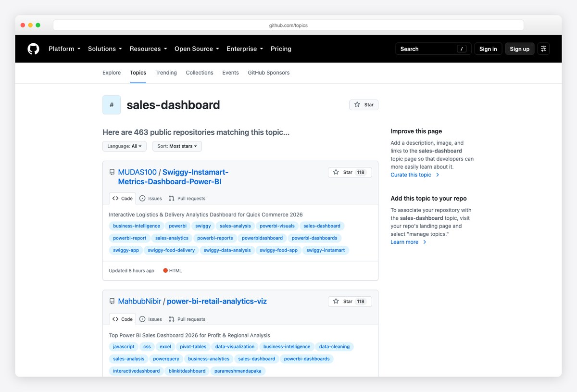Open the power-bi-retail-analytics-viz repository link
The height and width of the screenshot is (392, 577).
(217, 302)
